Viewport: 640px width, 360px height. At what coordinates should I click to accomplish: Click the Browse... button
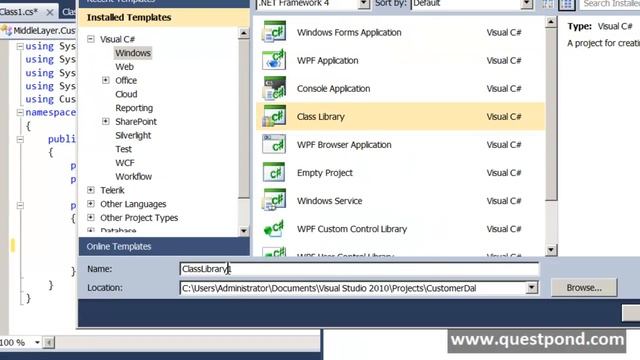tap(584, 287)
